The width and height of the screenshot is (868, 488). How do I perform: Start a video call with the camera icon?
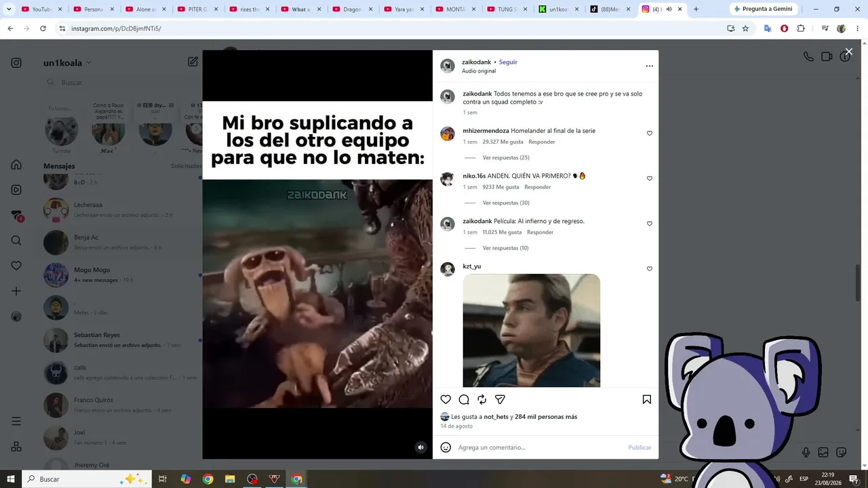point(827,57)
